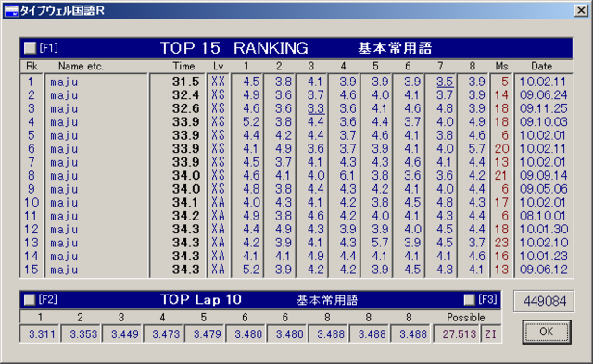Click the window title bar app icon
The width and height of the screenshot is (593, 364).
coord(11,10)
